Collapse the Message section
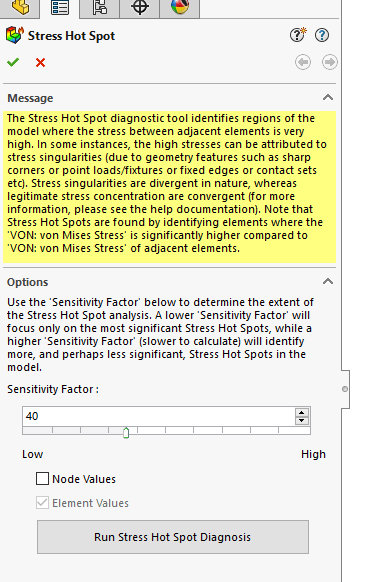Viewport: 389px width, 582px height. 328,98
